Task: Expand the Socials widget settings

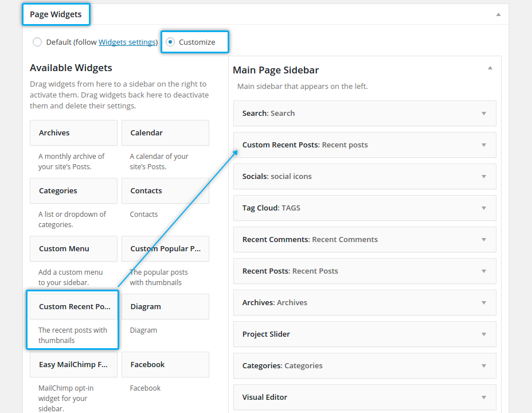Action: pos(484,177)
